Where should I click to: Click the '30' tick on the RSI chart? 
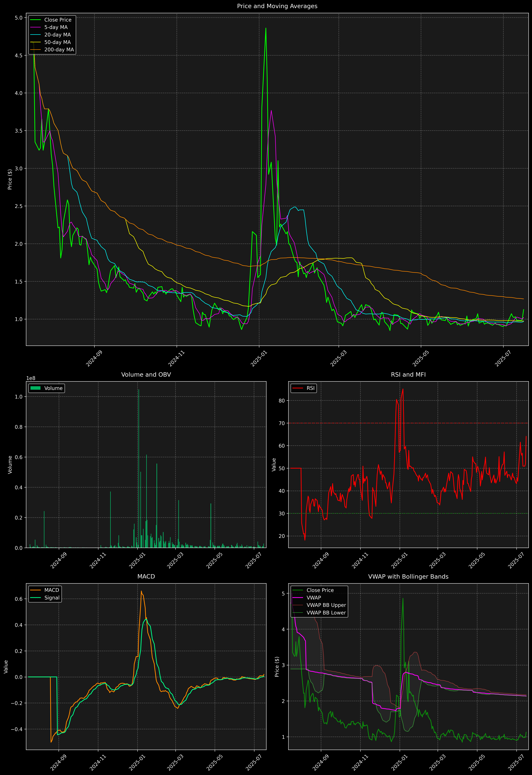point(282,514)
